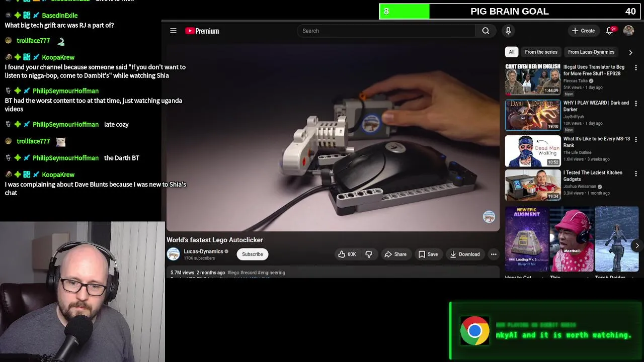Open Lucas-Dynamics channel name link
The width and height of the screenshot is (644, 362).
pyautogui.click(x=203, y=251)
